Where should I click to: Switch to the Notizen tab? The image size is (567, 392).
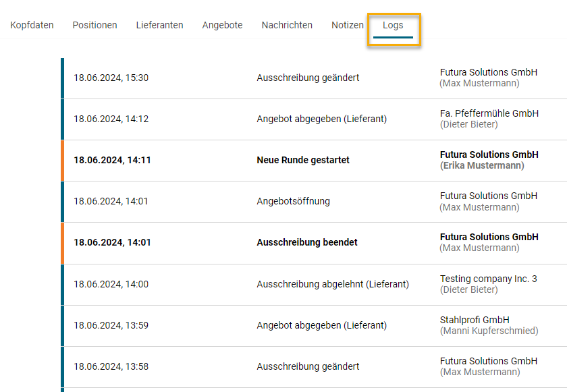click(x=347, y=25)
